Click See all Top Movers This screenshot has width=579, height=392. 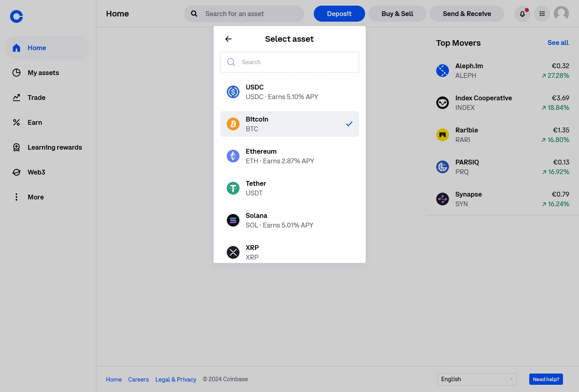[558, 43]
